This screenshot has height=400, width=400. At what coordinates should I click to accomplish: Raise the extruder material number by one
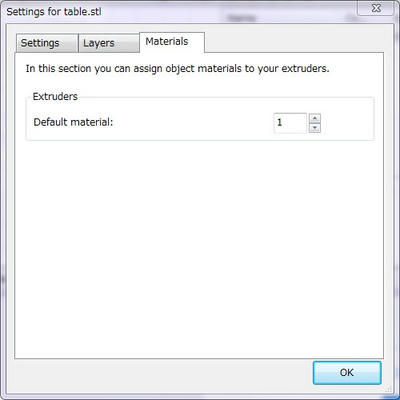click(x=315, y=118)
